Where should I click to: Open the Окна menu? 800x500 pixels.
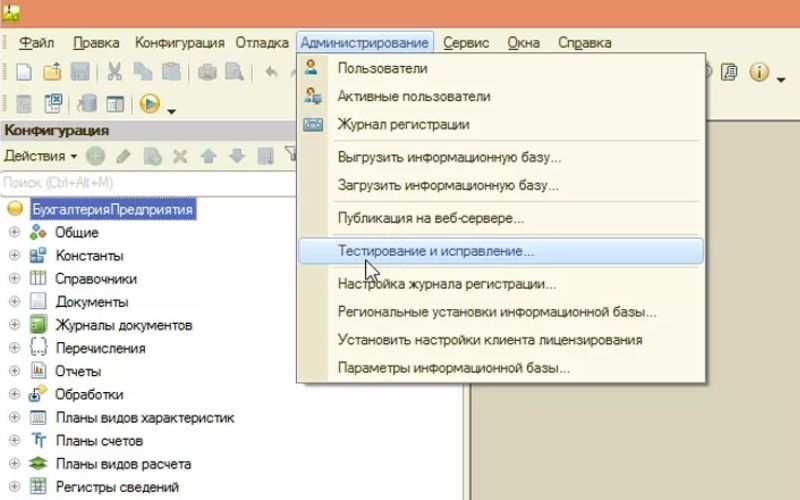523,43
